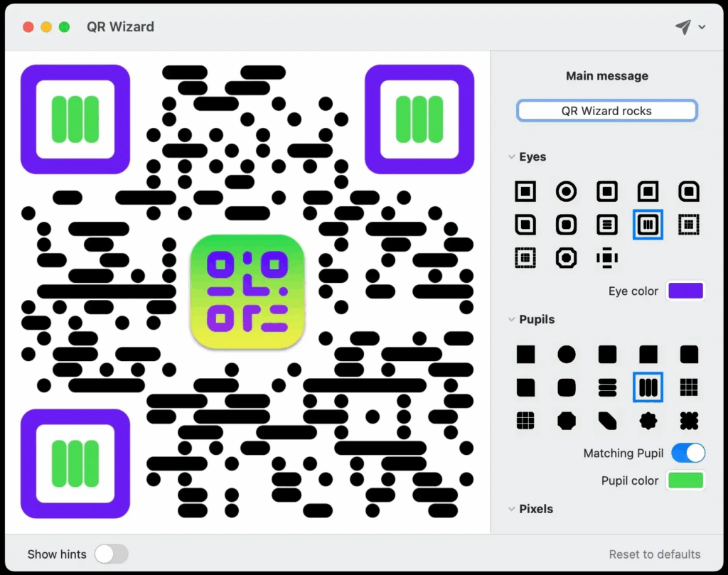Select the circle pupil shape

click(x=566, y=354)
